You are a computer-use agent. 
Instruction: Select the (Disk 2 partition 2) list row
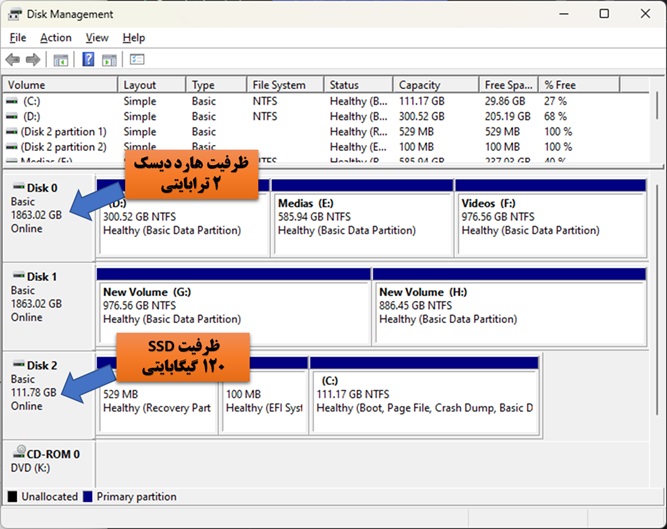[326, 147]
